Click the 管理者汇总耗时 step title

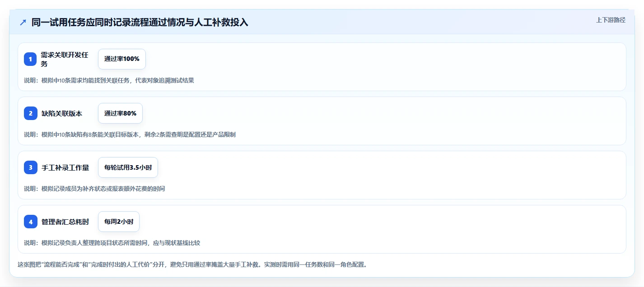(65, 222)
